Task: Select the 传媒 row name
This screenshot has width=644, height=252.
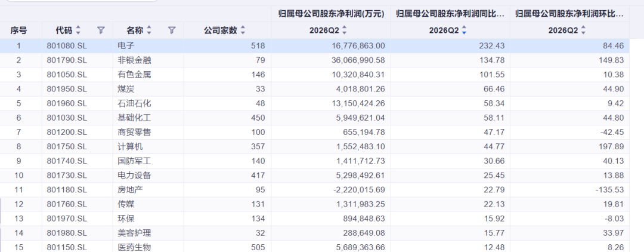Action: (x=126, y=204)
